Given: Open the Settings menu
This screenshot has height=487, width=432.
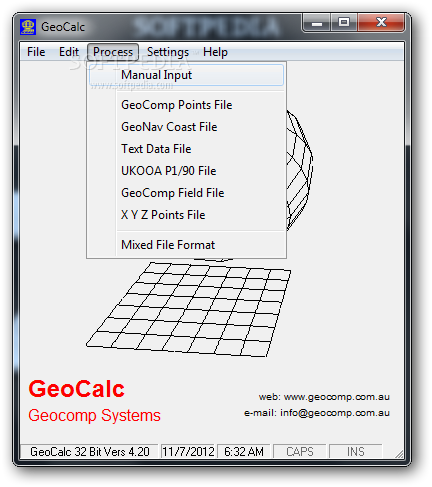Looking at the screenshot, I should coord(168,52).
